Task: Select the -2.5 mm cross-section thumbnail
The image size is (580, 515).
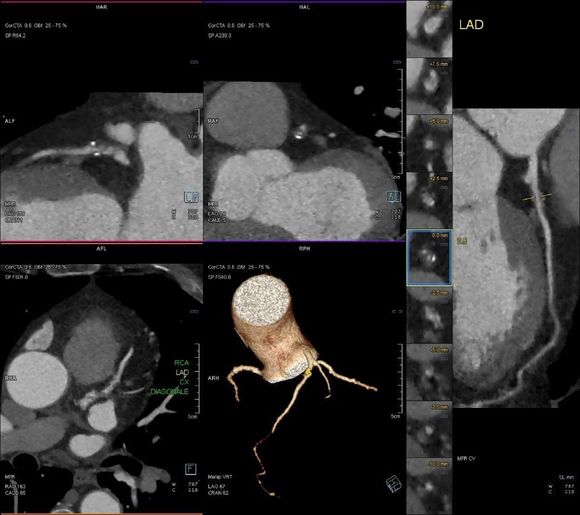Action: tap(429, 315)
